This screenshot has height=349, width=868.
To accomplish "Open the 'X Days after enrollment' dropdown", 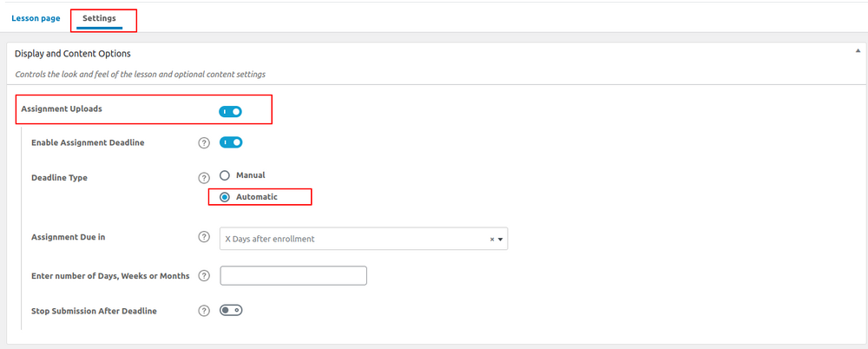I will (356, 239).
